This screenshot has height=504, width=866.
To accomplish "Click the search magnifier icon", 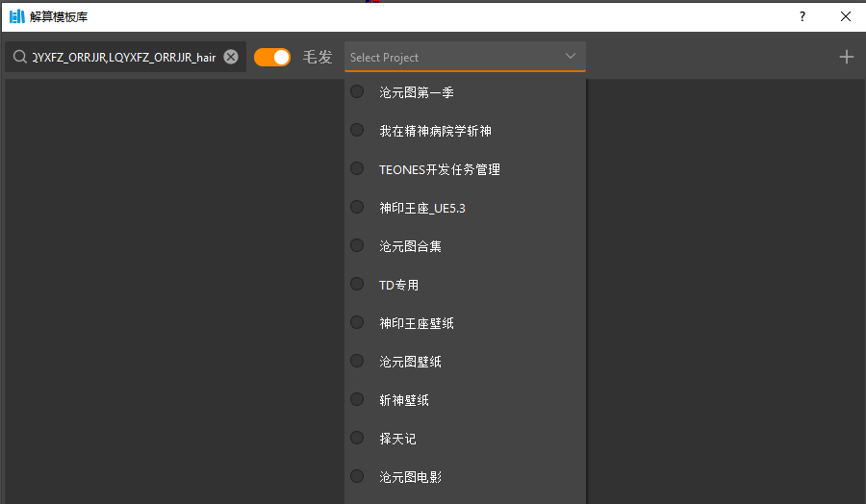I will tap(18, 57).
